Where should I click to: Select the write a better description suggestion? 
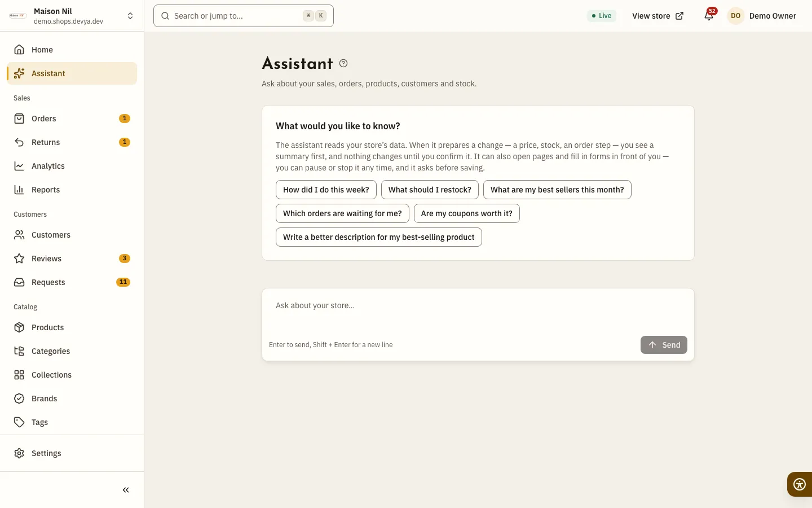tap(379, 237)
